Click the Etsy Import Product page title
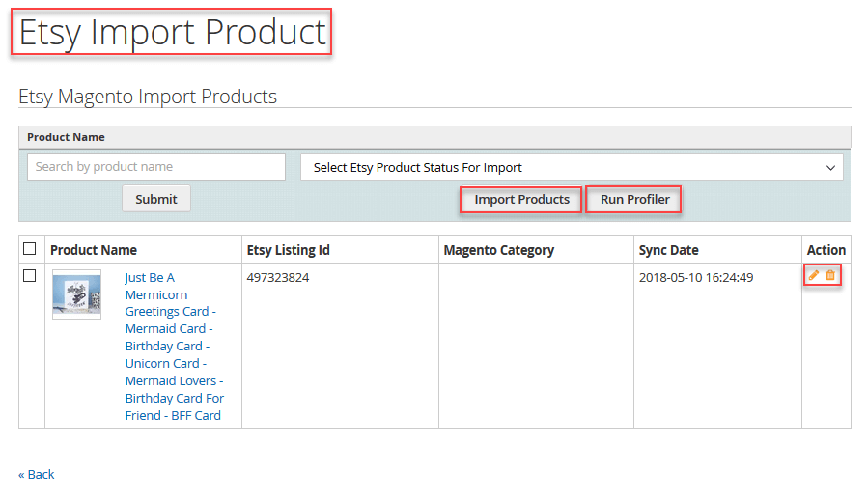Image resolution: width=868 pixels, height=503 pixels. coord(172,32)
